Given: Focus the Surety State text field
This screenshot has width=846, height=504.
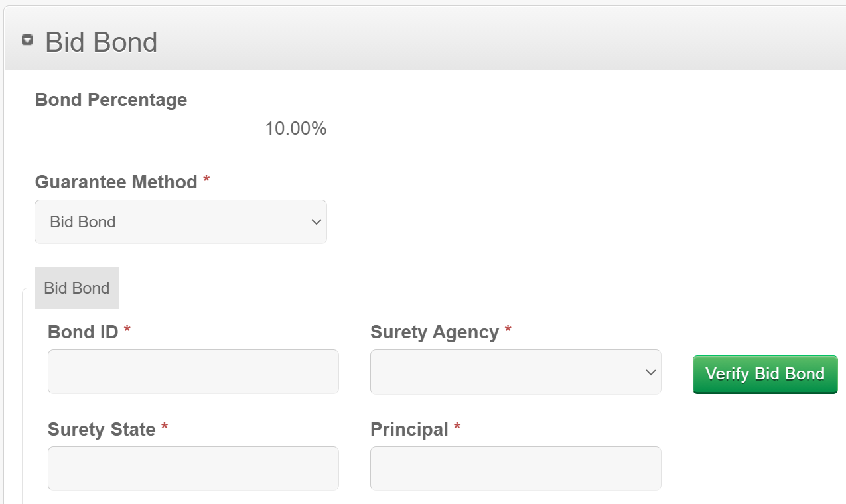Looking at the screenshot, I should (x=193, y=468).
